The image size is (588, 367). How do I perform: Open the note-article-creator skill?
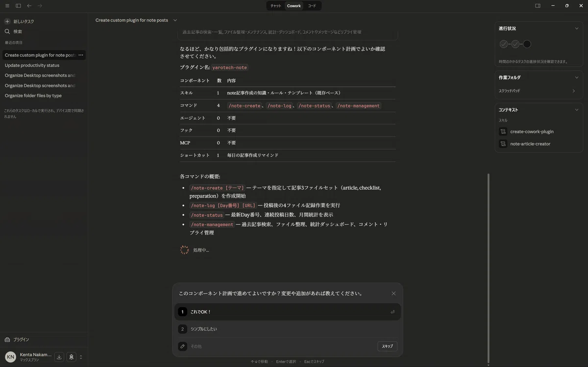(x=530, y=144)
